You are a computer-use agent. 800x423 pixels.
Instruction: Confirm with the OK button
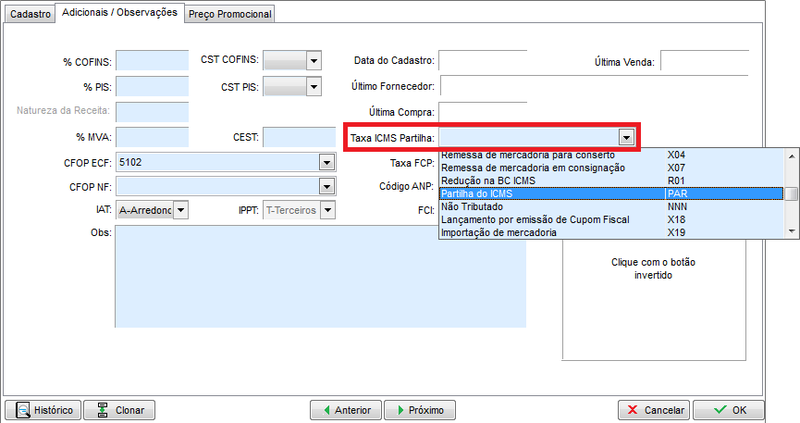click(x=728, y=410)
